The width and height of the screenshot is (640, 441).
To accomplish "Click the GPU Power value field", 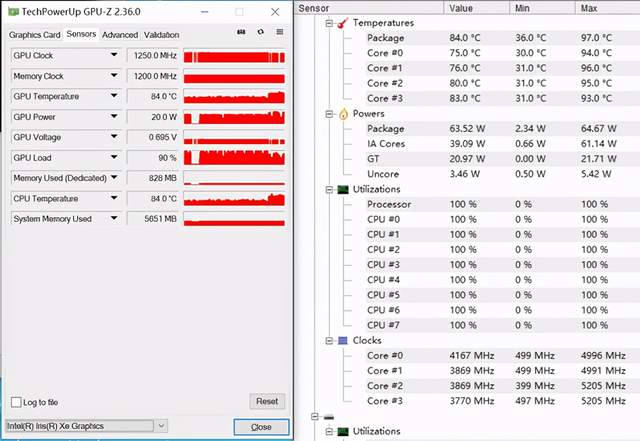I will [153, 117].
